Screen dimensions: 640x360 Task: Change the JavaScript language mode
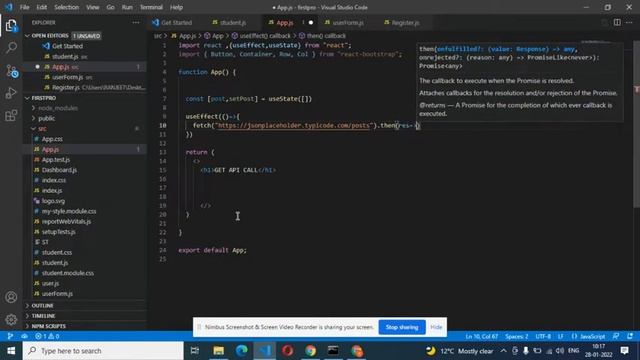592,336
